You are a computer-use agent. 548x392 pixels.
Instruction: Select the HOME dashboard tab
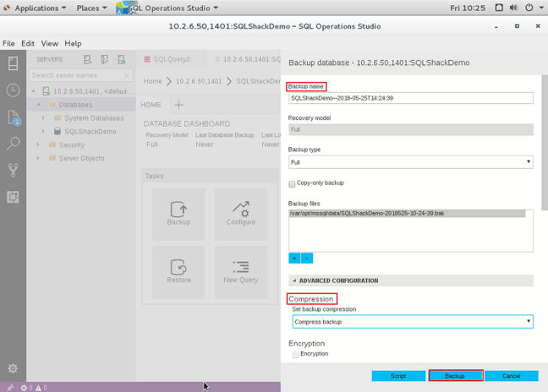pos(151,105)
